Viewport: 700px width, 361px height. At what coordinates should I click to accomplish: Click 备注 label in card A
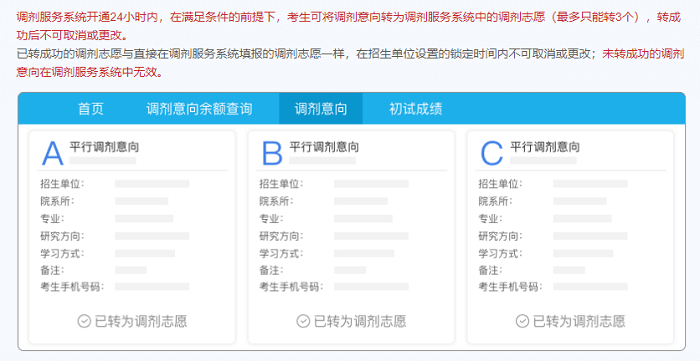coord(52,270)
